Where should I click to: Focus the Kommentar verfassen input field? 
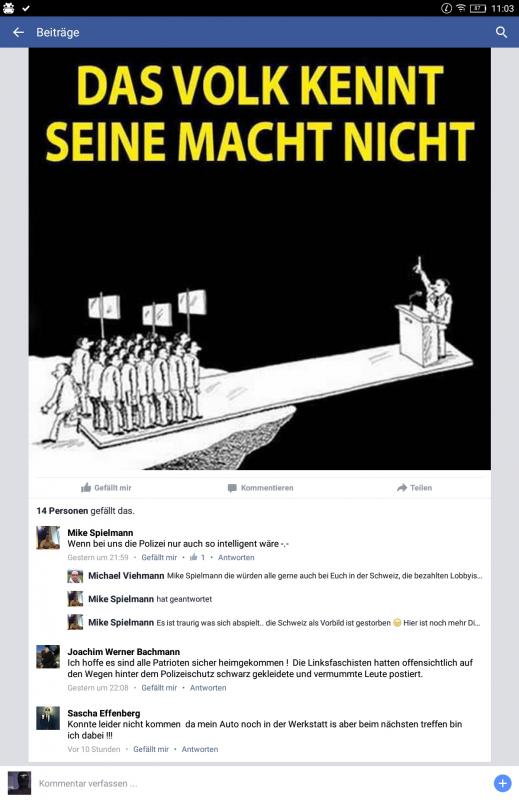click(260, 783)
